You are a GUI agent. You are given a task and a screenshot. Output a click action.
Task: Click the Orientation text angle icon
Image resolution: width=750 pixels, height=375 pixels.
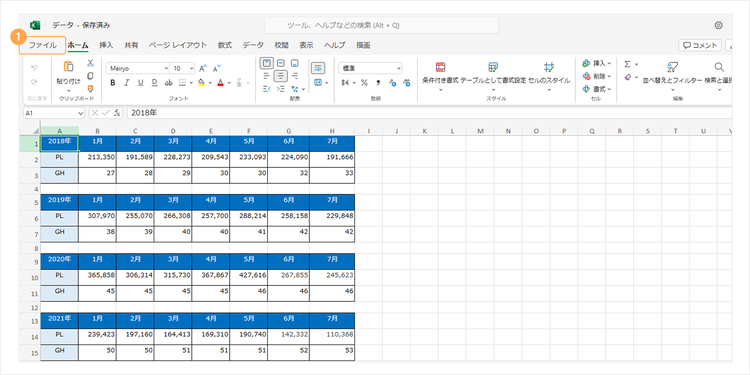295,89
